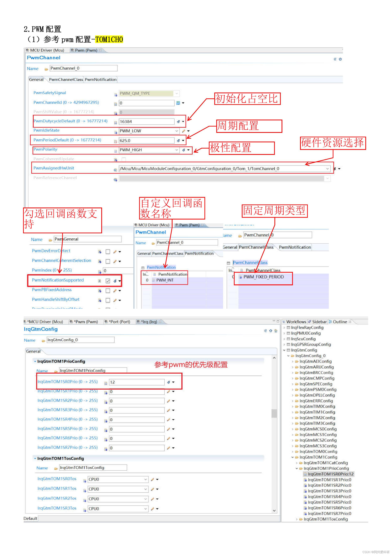Open the PwmPolarity dropdown showing PWM_HIGH

tap(177, 150)
